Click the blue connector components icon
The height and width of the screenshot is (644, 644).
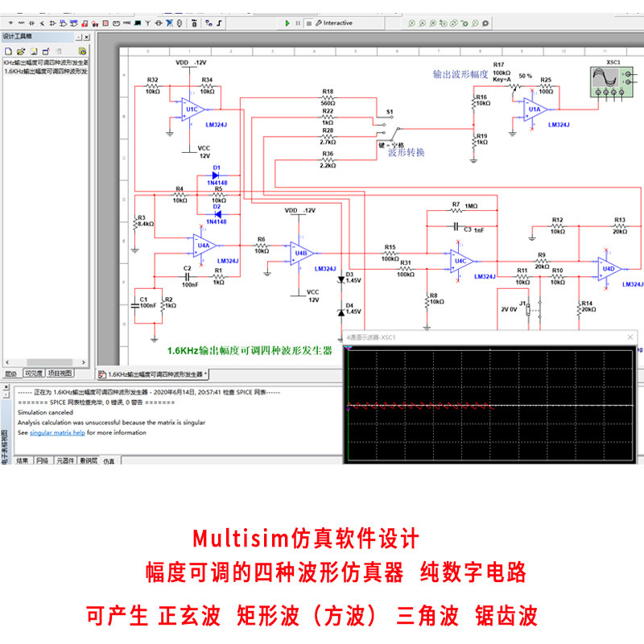click(169, 23)
